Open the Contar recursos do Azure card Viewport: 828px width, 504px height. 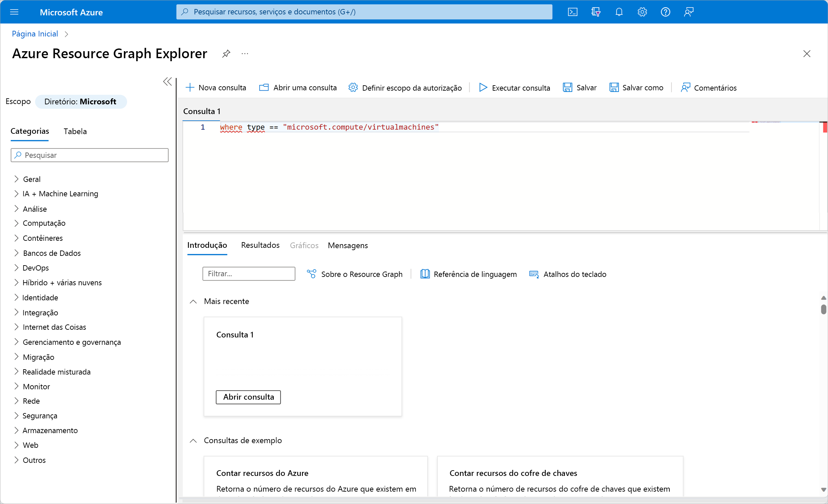click(x=316, y=476)
